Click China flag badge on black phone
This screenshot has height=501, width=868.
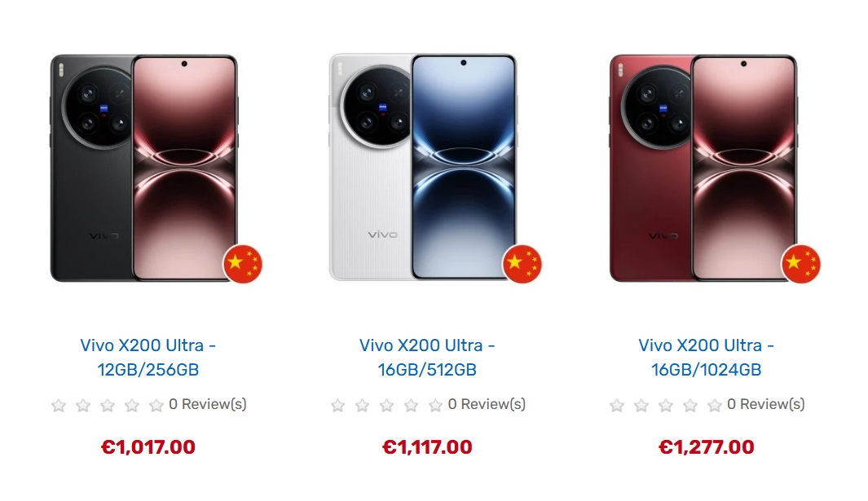click(x=242, y=263)
